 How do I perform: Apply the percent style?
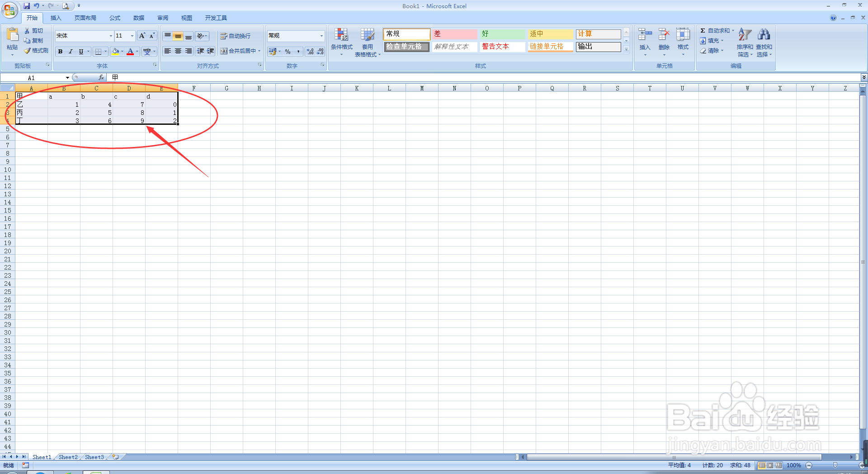click(x=288, y=52)
